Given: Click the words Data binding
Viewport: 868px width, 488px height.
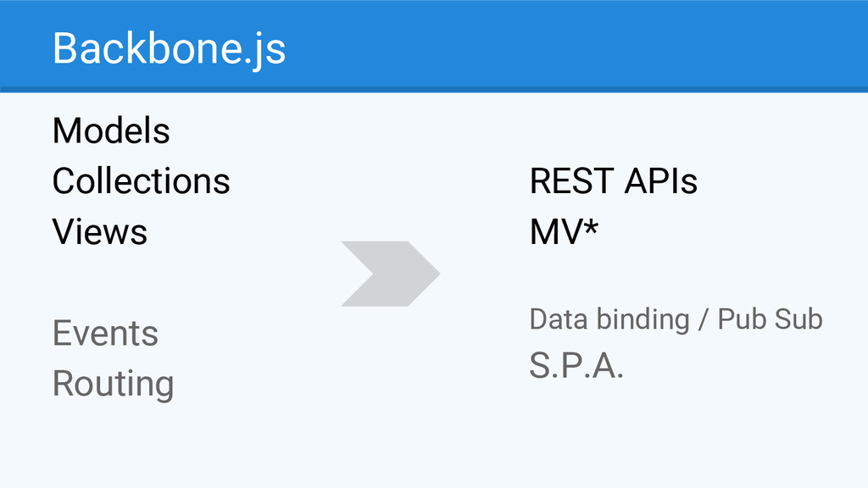Looking at the screenshot, I should (x=609, y=319).
